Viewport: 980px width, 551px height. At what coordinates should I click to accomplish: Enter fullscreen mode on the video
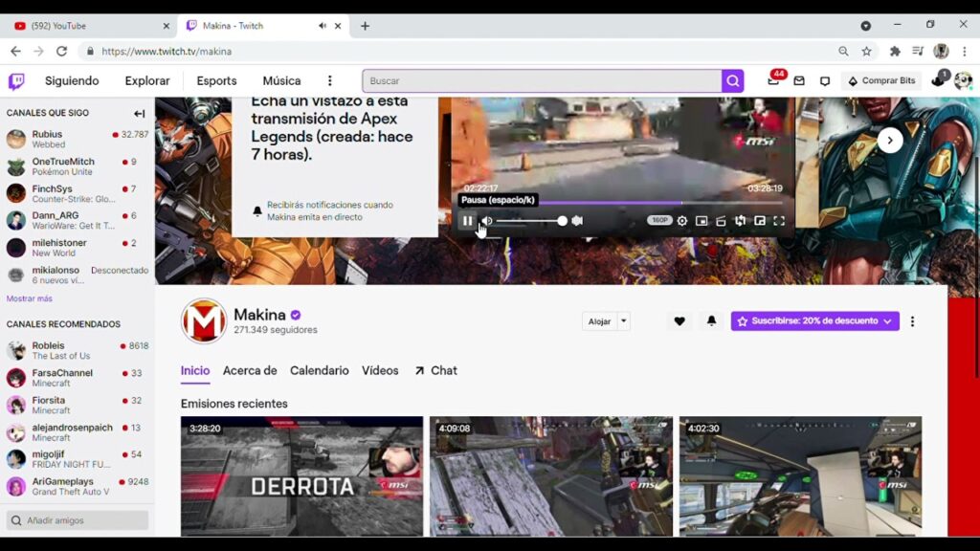point(779,221)
